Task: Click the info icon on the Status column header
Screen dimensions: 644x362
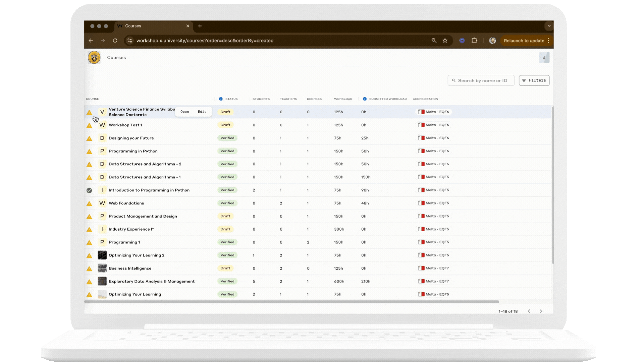Action: click(x=221, y=99)
